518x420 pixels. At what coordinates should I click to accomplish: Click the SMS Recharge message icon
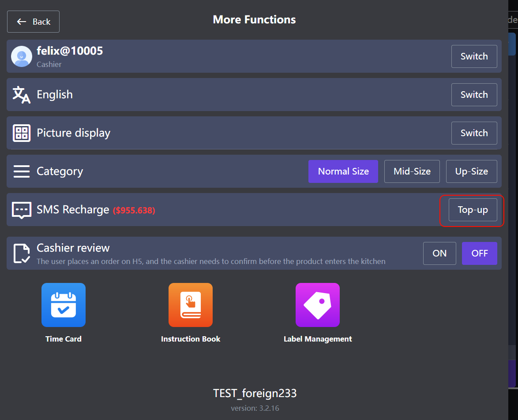[x=22, y=210]
